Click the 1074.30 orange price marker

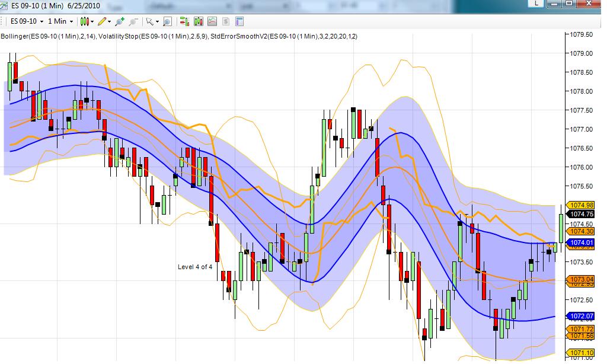tap(580, 231)
